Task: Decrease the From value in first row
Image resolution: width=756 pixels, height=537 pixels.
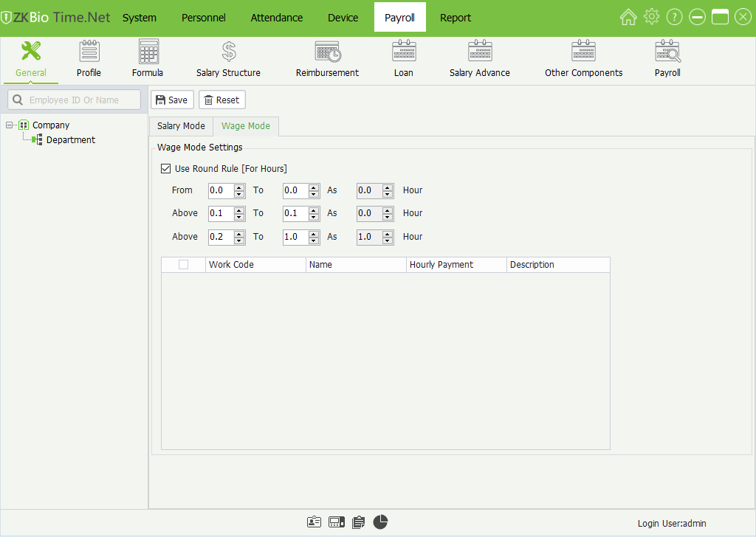Action: click(239, 194)
